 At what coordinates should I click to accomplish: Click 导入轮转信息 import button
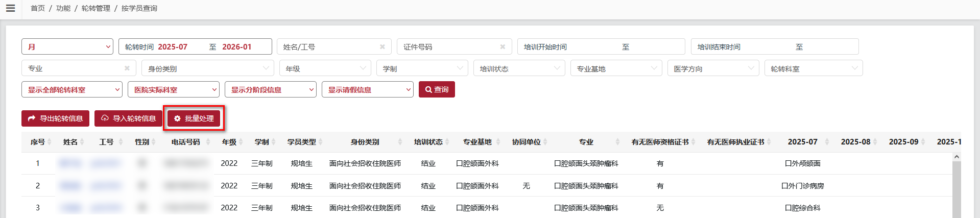pyautogui.click(x=128, y=118)
